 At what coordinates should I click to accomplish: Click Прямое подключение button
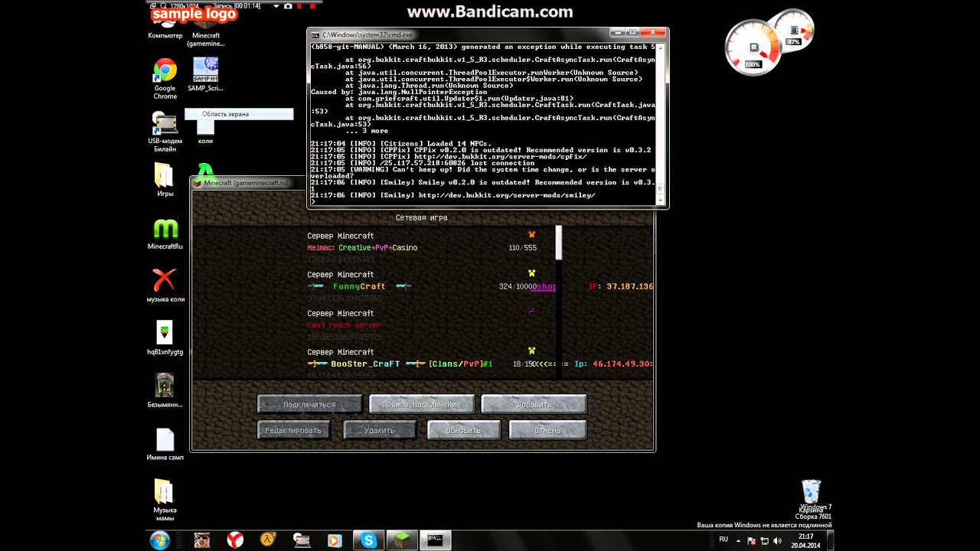point(422,404)
